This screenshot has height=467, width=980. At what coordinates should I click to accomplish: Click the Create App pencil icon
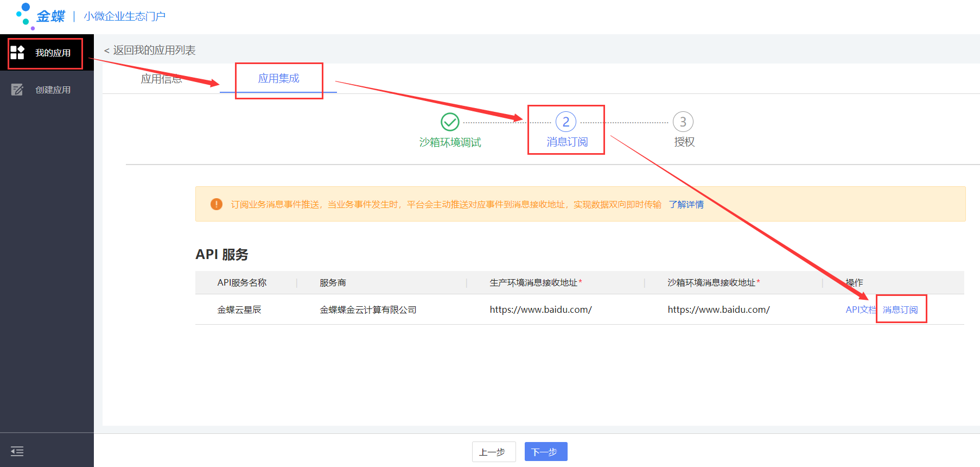[17, 90]
